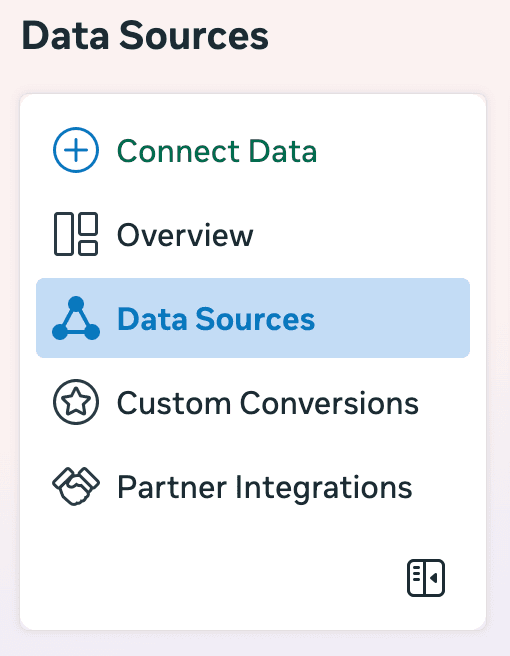
Task: Open Partner Integrations
Action: pyautogui.click(x=264, y=488)
